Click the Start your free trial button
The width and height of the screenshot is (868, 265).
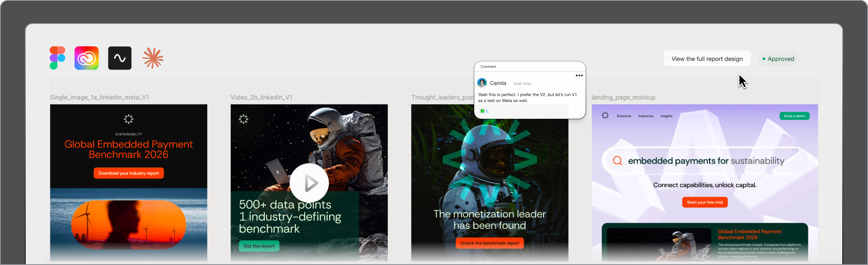pos(705,202)
